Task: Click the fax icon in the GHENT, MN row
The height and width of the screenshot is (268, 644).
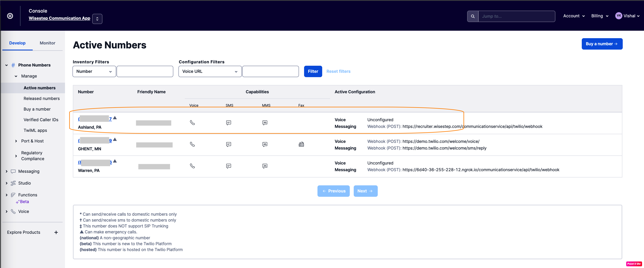Action: 301,144
